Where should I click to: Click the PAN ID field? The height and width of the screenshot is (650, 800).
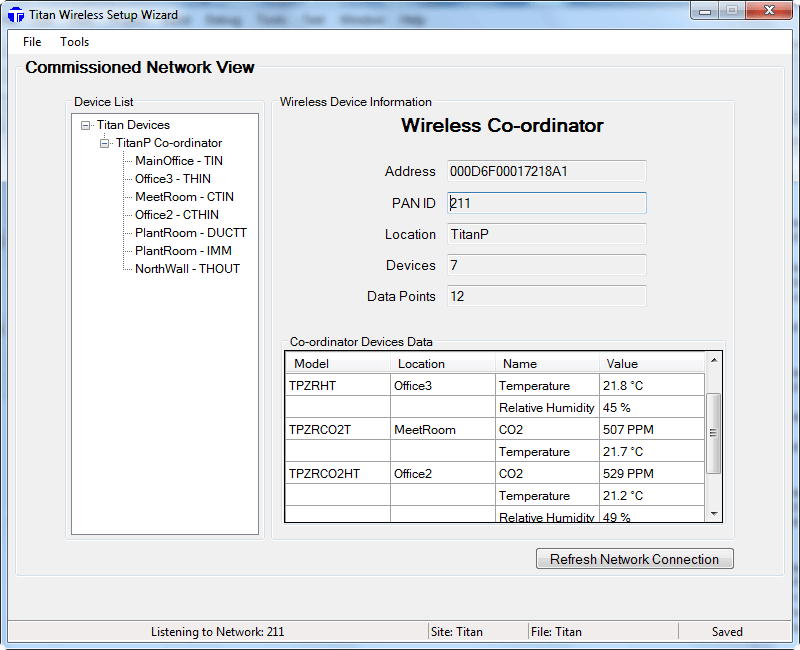546,203
